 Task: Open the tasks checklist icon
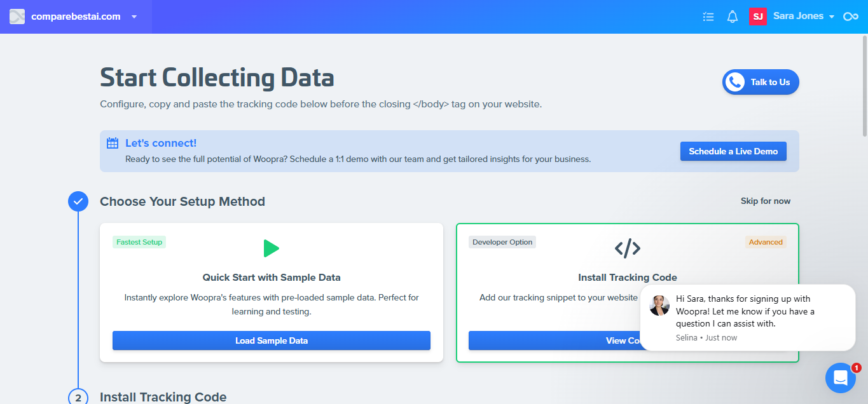pos(708,17)
